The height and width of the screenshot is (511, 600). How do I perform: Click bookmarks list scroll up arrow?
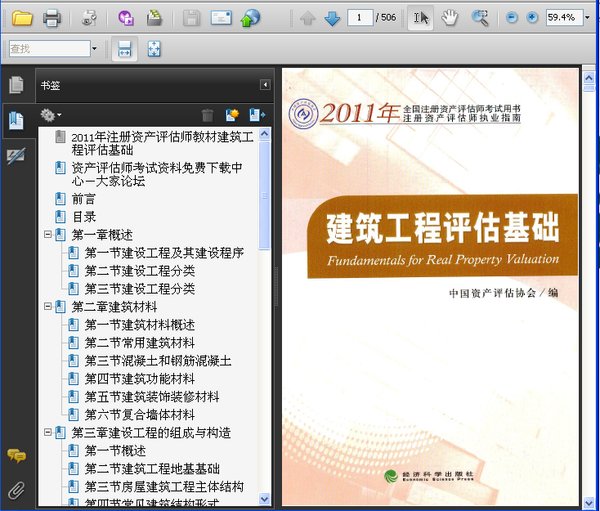click(264, 134)
